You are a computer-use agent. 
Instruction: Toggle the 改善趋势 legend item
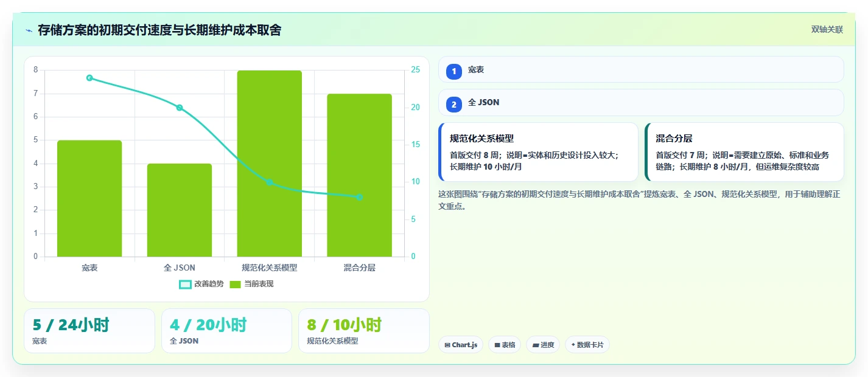201,284
